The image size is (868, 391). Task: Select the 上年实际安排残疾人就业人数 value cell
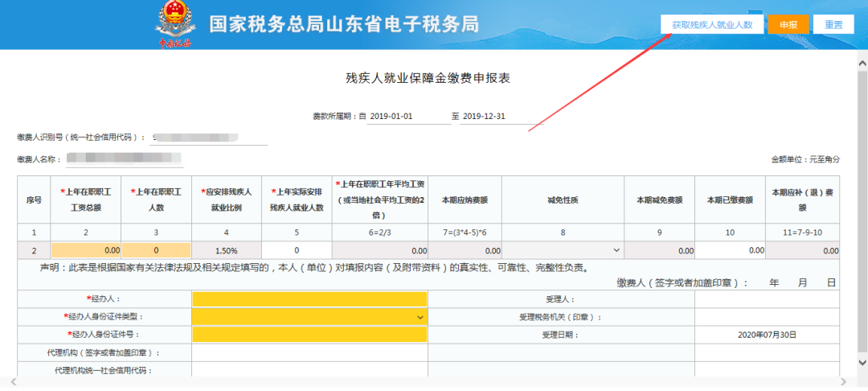coord(297,250)
